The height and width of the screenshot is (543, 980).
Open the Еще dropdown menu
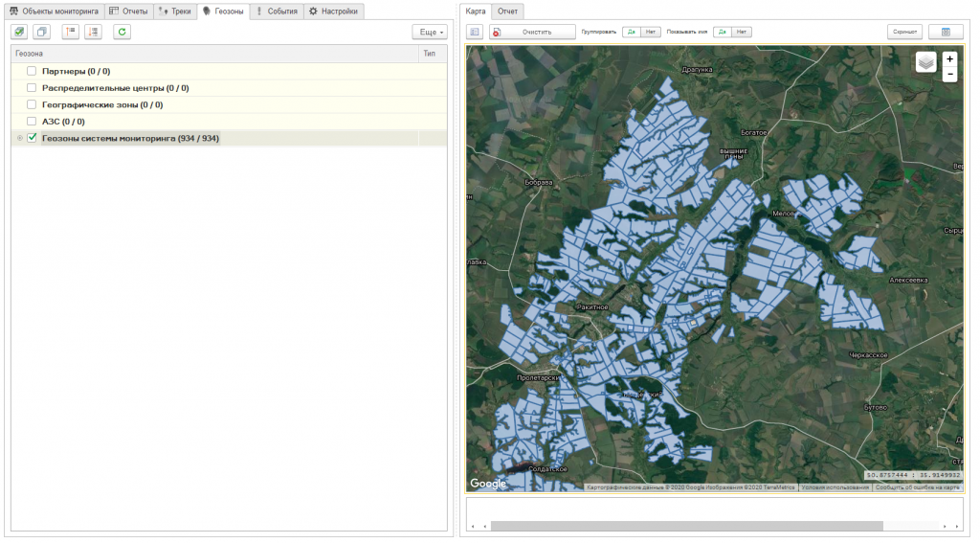432,32
